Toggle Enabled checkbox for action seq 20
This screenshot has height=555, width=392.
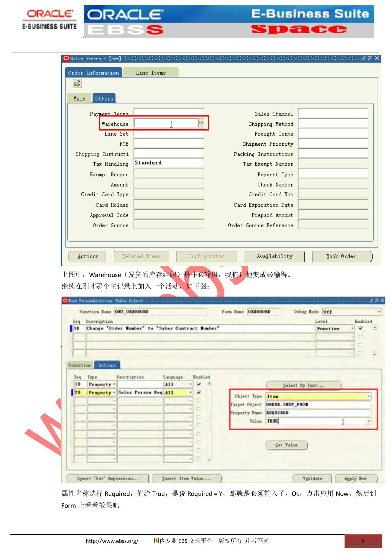(199, 392)
